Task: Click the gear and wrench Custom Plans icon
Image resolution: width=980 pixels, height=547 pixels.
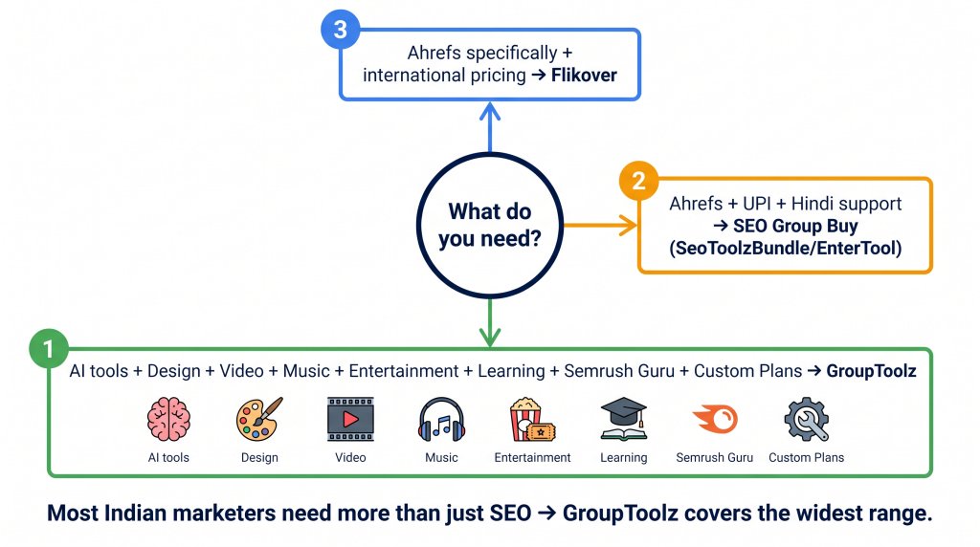Action: pos(806,420)
